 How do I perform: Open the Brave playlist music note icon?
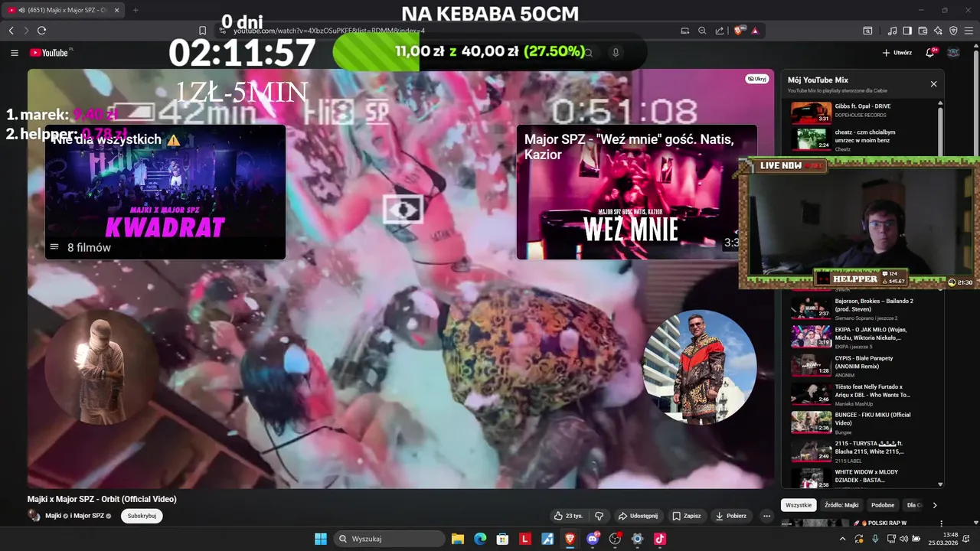(893, 31)
